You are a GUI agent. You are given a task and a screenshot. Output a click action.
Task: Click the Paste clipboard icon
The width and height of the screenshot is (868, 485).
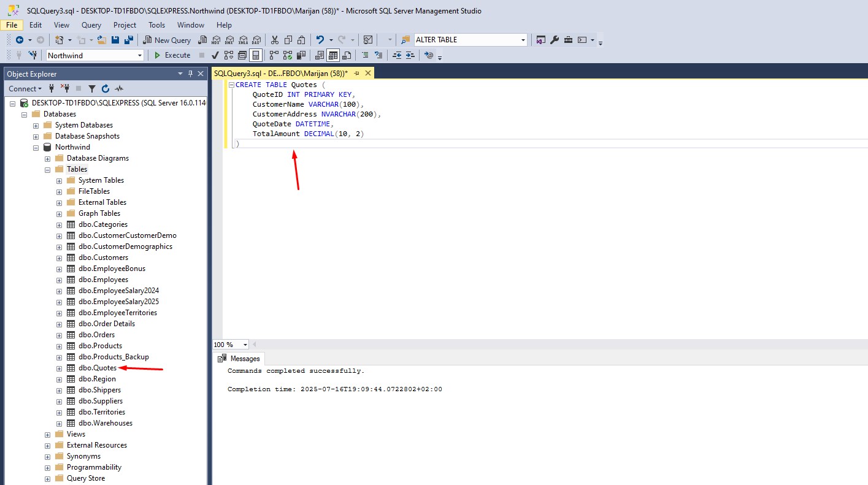[301, 40]
